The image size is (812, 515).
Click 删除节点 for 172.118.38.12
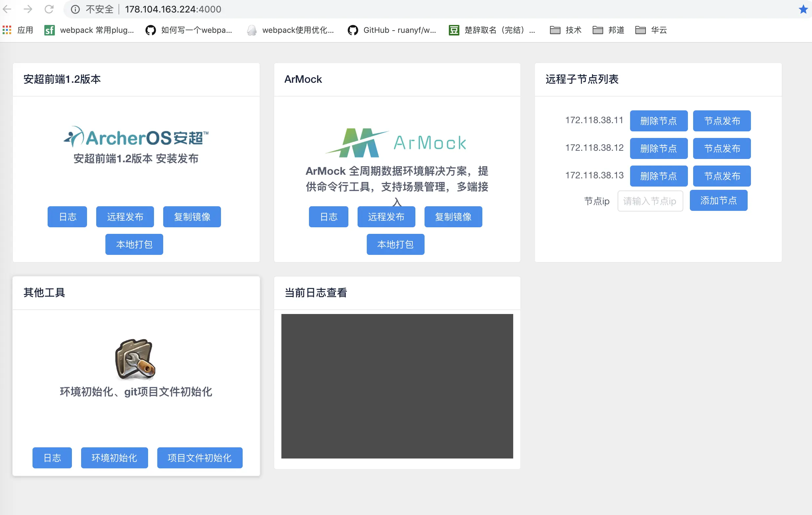tap(658, 148)
